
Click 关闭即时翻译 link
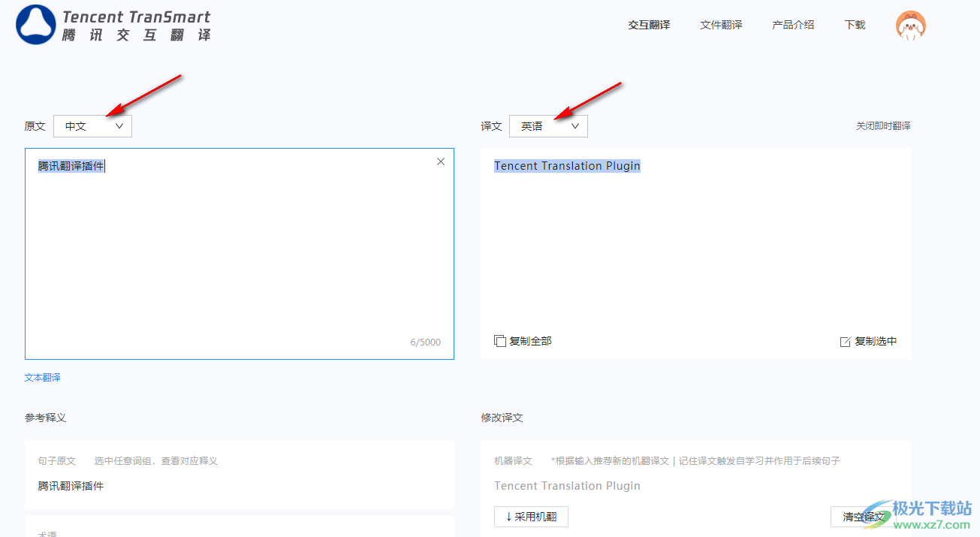(883, 126)
